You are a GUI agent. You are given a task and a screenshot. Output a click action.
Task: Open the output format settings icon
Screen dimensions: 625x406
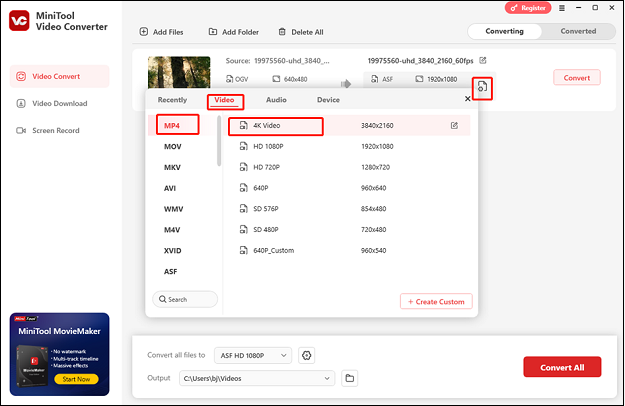click(482, 86)
